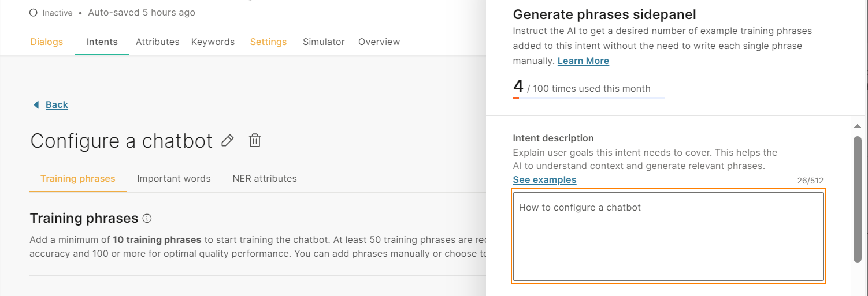This screenshot has width=868, height=296.
Task: Click the back arrow icon
Action: [x=36, y=104]
